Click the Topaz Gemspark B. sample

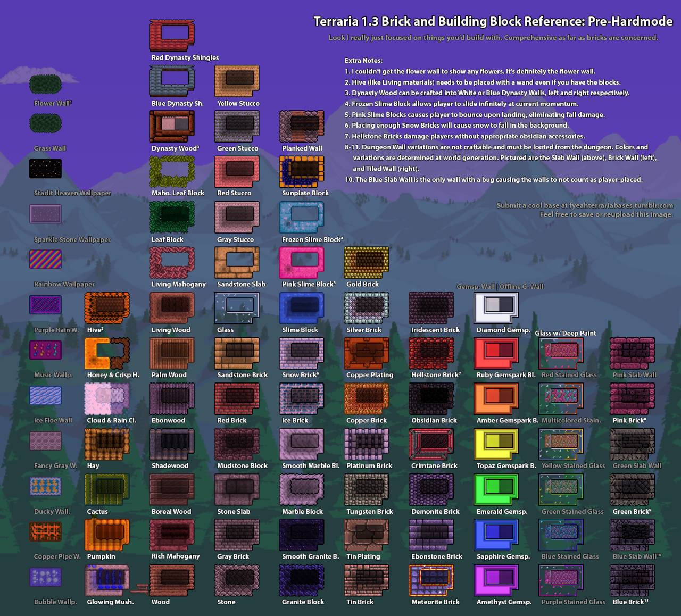pyautogui.click(x=496, y=444)
